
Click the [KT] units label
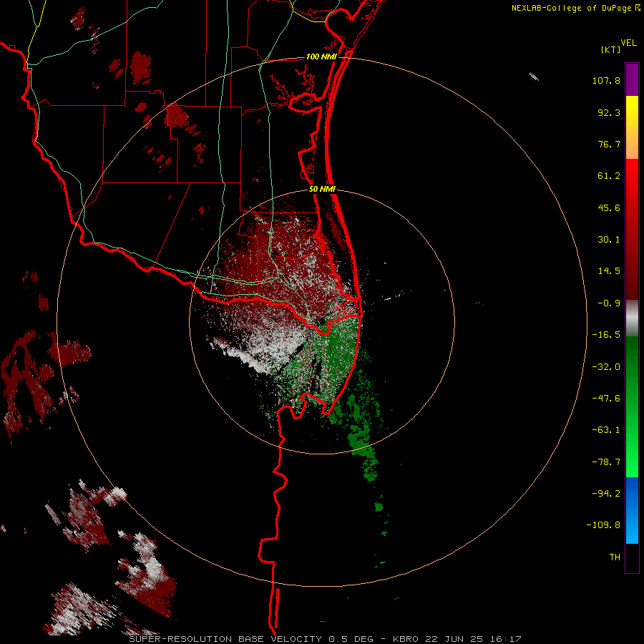tap(611, 49)
